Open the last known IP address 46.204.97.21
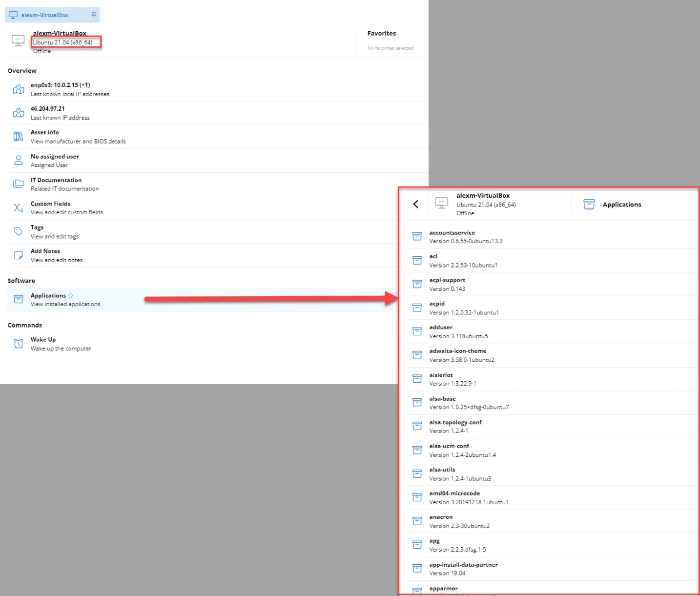This screenshot has height=596, width=700. tap(48, 109)
